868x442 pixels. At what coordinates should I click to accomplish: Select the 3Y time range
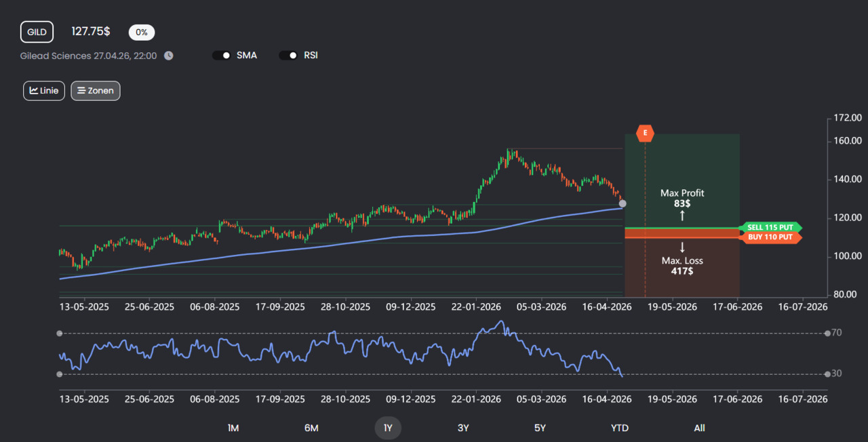(x=463, y=428)
